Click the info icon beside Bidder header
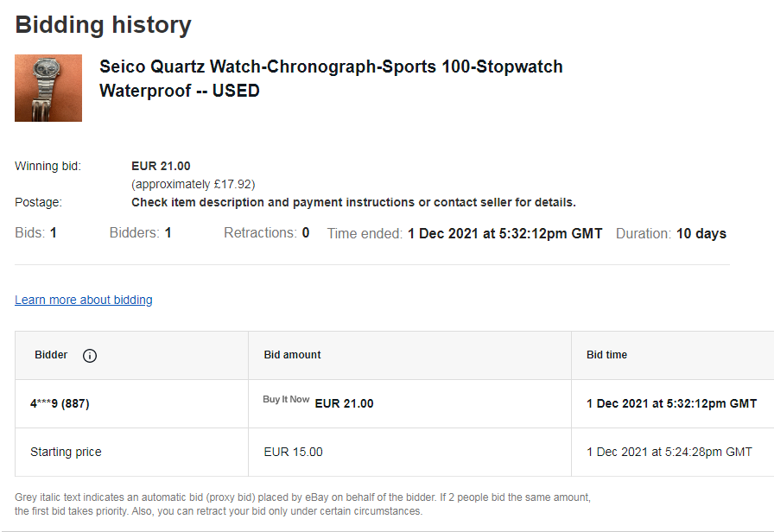Image resolution: width=774 pixels, height=532 pixels. 90,356
